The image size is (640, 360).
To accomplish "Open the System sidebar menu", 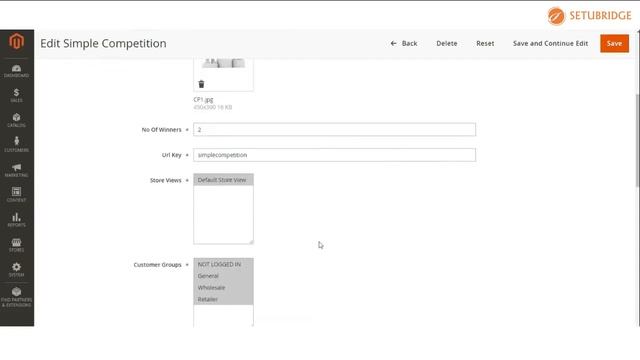I will pyautogui.click(x=16, y=270).
